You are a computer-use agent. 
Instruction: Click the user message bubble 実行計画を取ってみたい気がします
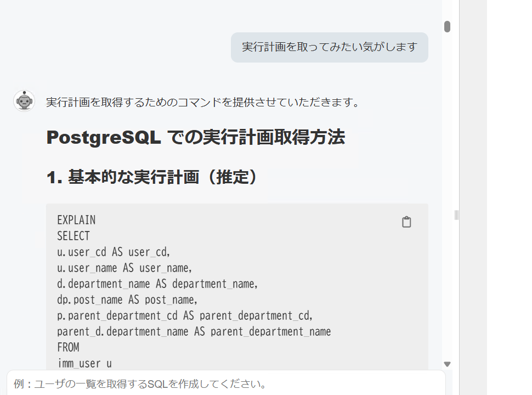(329, 47)
